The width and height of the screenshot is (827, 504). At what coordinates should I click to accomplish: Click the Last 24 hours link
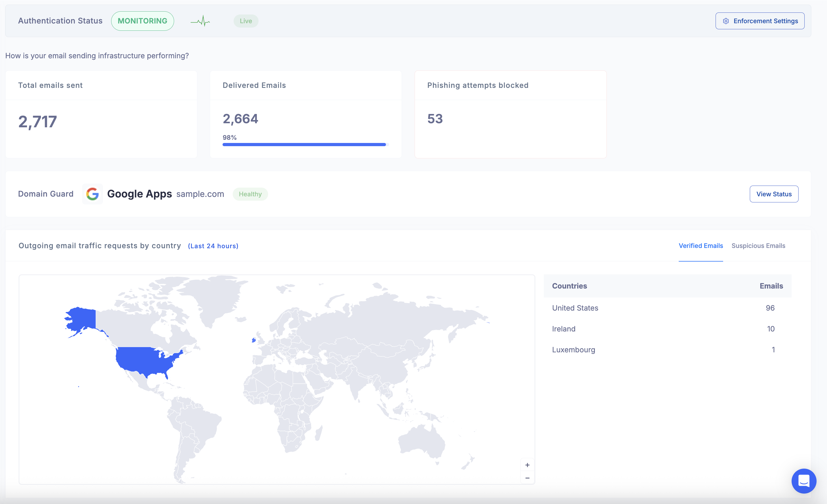coord(213,246)
